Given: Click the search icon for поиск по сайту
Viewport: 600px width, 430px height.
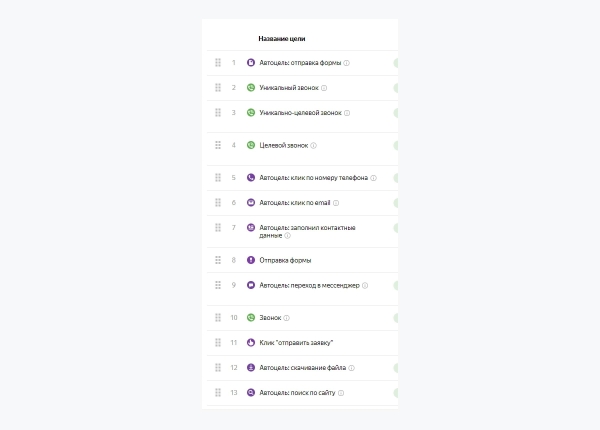Looking at the screenshot, I should (251, 393).
